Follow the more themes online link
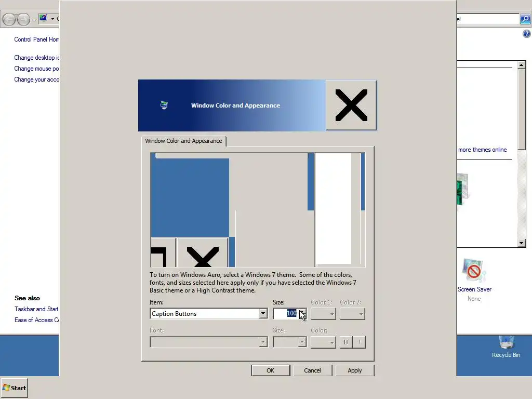This screenshot has height=399, width=532. (x=482, y=150)
